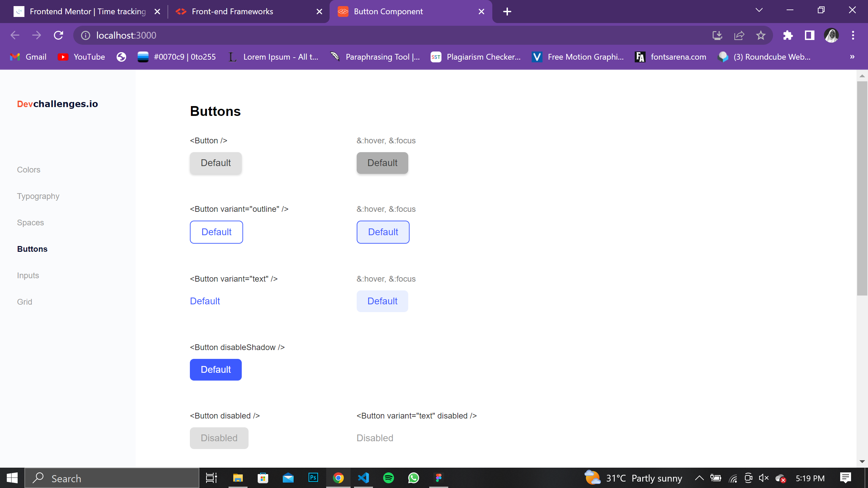Open Visual Studio Code from taskbar
868x488 pixels.
[363, 478]
